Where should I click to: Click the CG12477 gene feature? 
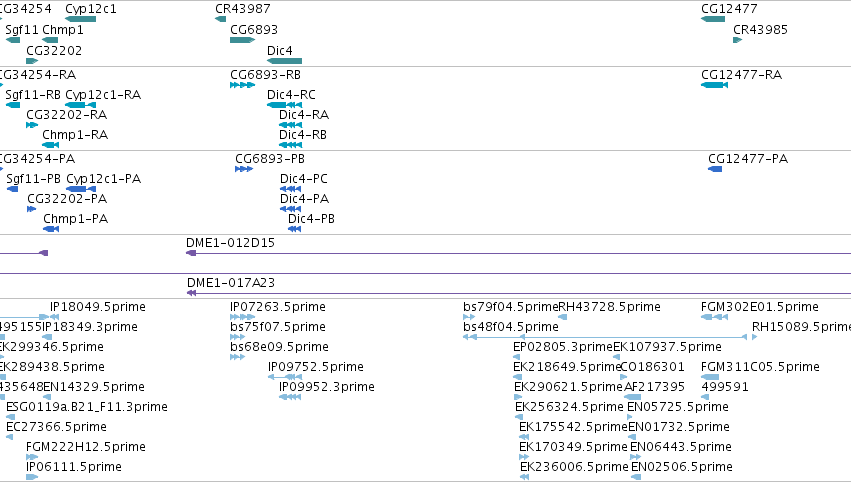click(713, 19)
